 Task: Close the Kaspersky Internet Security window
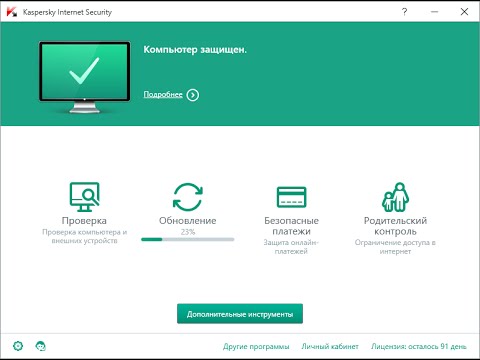click(464, 12)
